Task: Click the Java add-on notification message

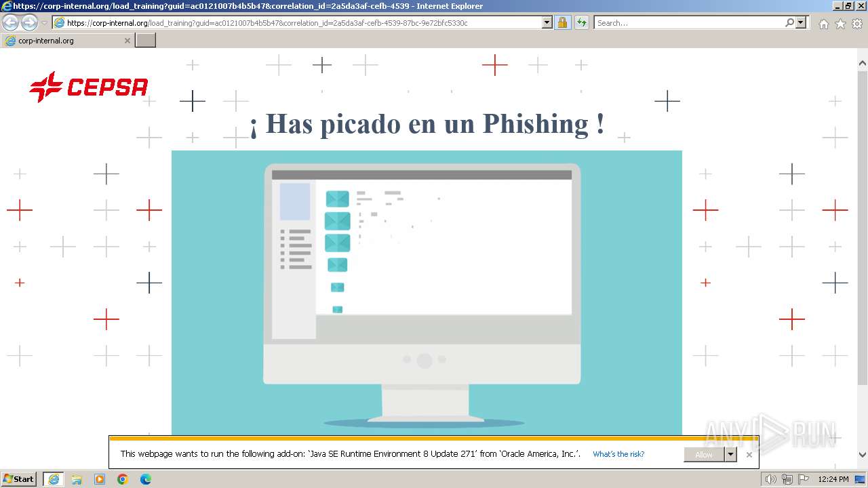Action: tap(350, 454)
